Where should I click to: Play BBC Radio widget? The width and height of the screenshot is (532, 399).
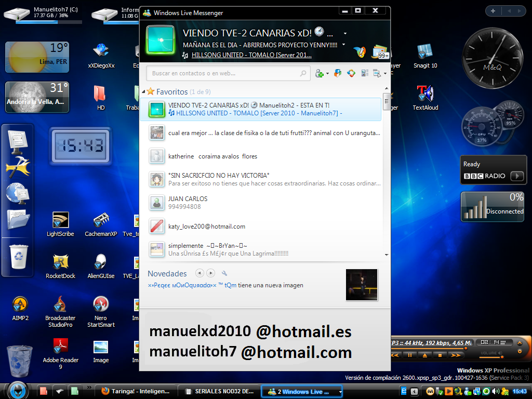(x=517, y=176)
